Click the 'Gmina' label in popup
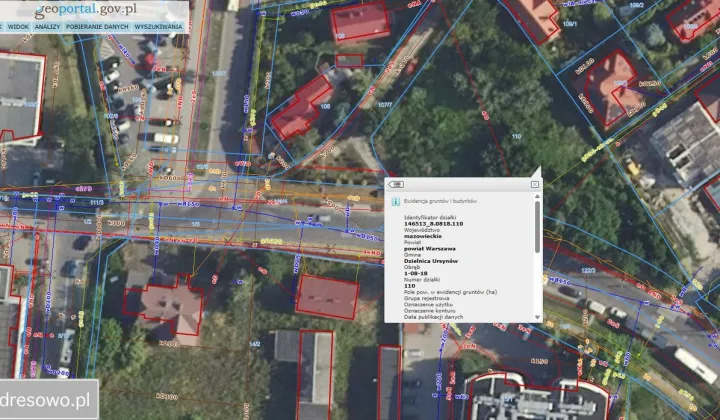 (412, 255)
